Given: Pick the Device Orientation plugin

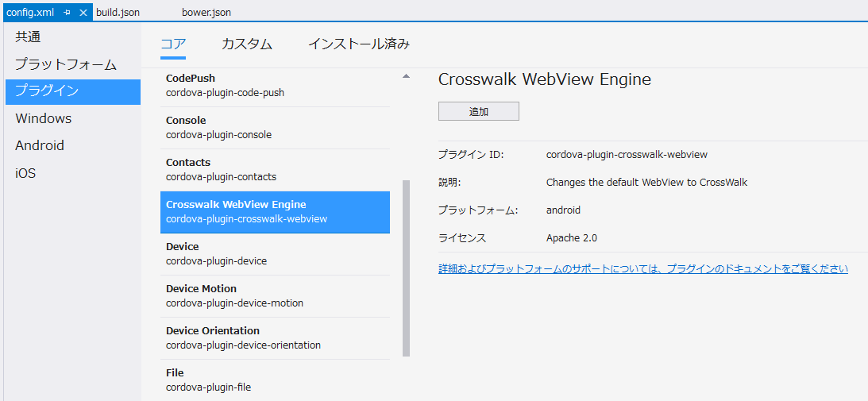Looking at the screenshot, I should pyautogui.click(x=275, y=337).
